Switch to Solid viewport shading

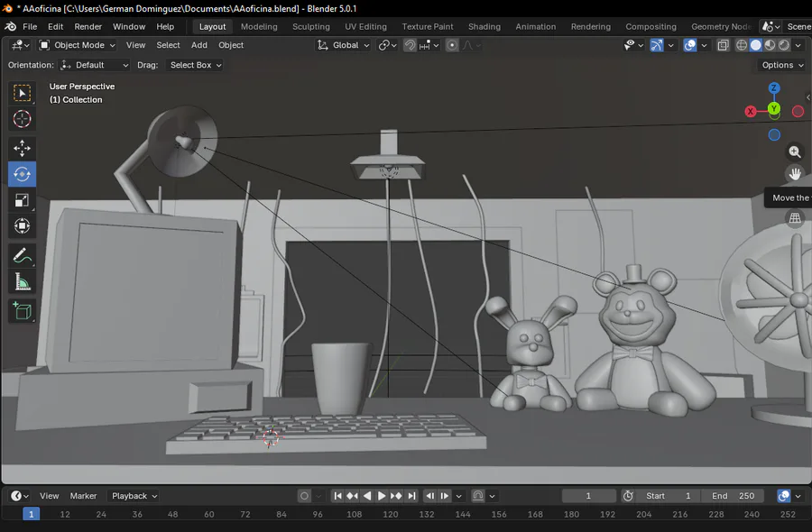tap(755, 45)
